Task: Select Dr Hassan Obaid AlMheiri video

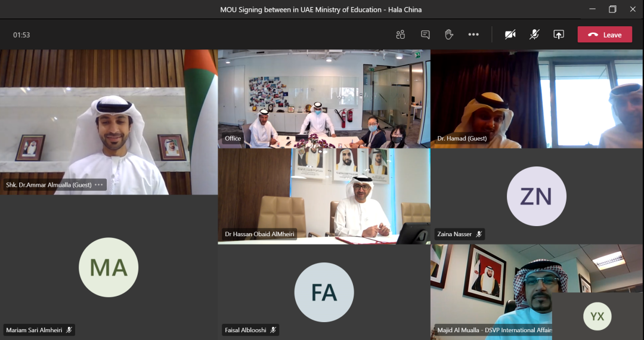Action: 324,196
